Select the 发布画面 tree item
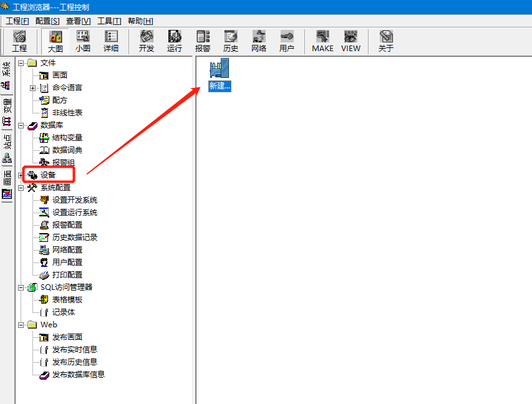532x404 pixels. coord(67,337)
